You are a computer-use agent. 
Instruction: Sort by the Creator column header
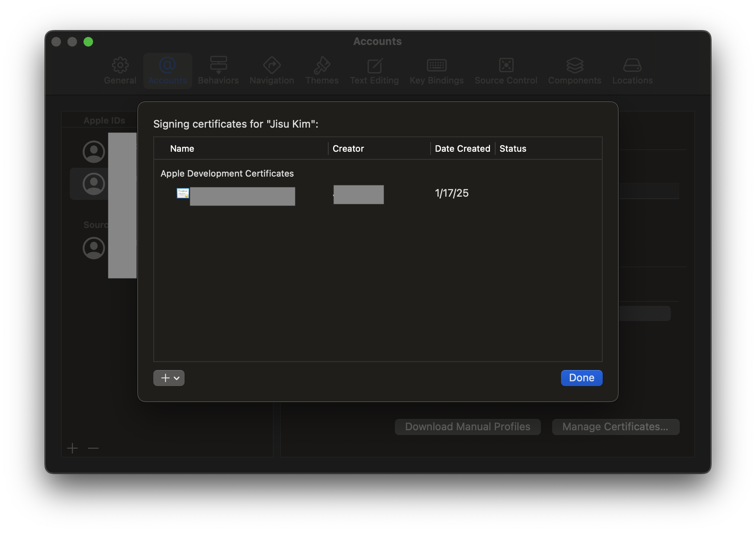tap(348, 149)
